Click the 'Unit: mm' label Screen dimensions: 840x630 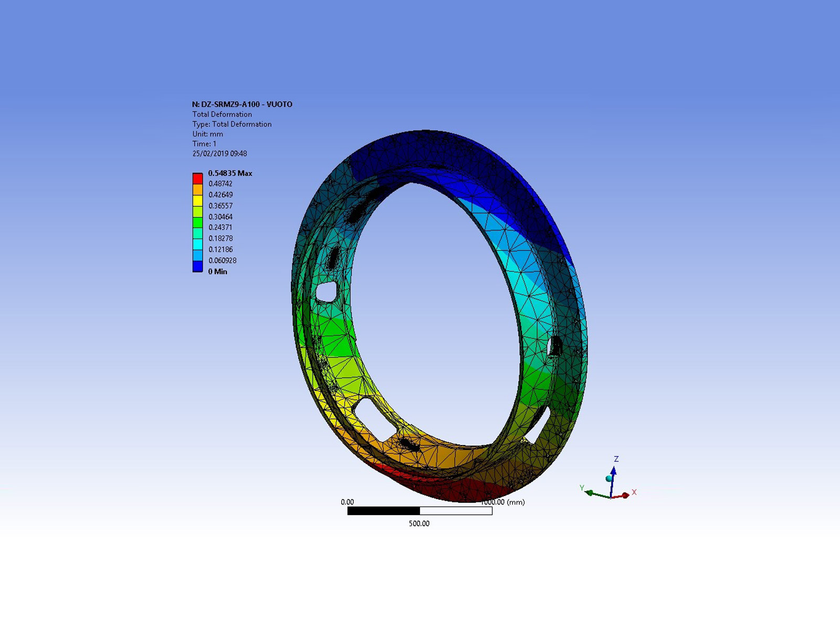point(207,134)
